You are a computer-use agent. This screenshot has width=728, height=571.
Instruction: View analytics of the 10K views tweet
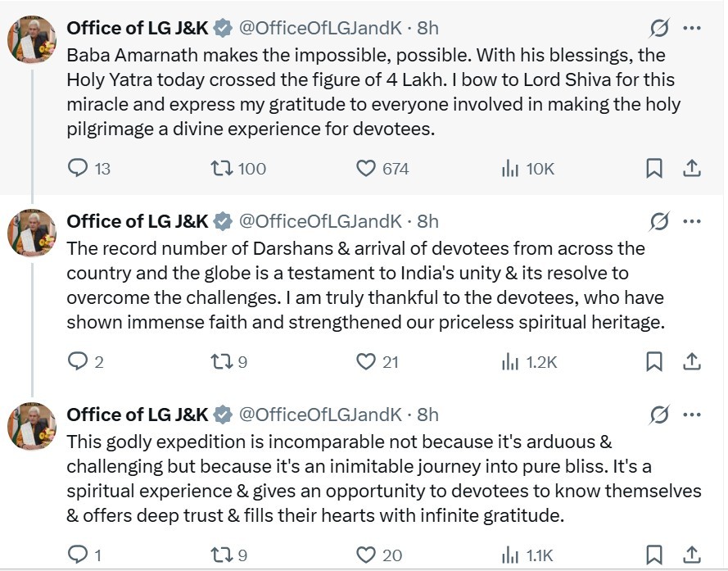510,168
